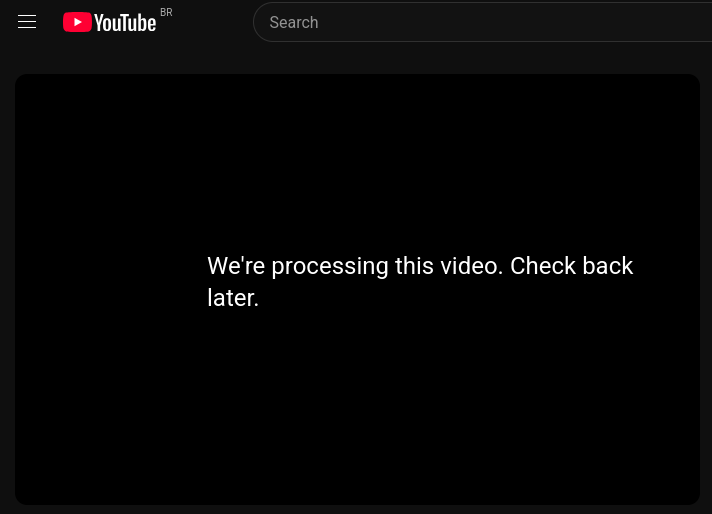Click empty header space beside Search box
The height and width of the screenshot is (514, 712).
coord(211,22)
